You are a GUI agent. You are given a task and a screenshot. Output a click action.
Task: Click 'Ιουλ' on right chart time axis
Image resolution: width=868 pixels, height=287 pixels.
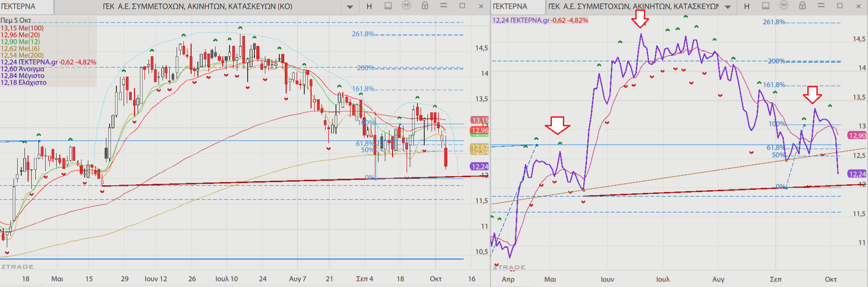click(662, 279)
